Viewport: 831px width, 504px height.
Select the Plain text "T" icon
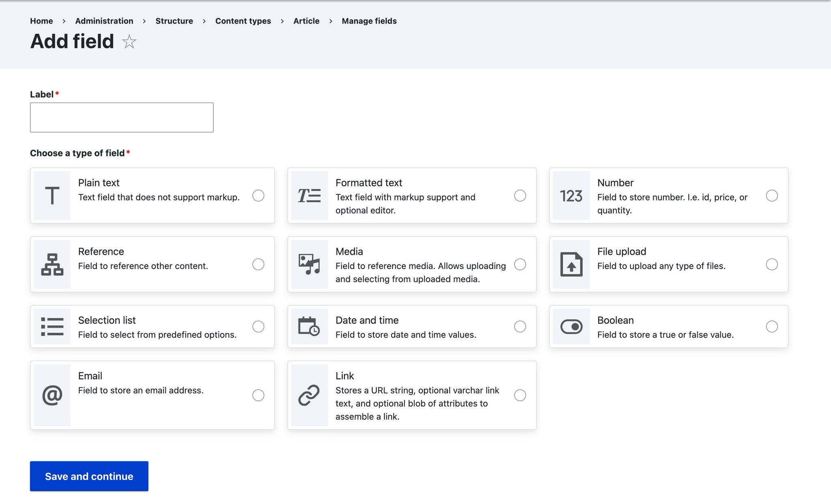pyautogui.click(x=52, y=196)
